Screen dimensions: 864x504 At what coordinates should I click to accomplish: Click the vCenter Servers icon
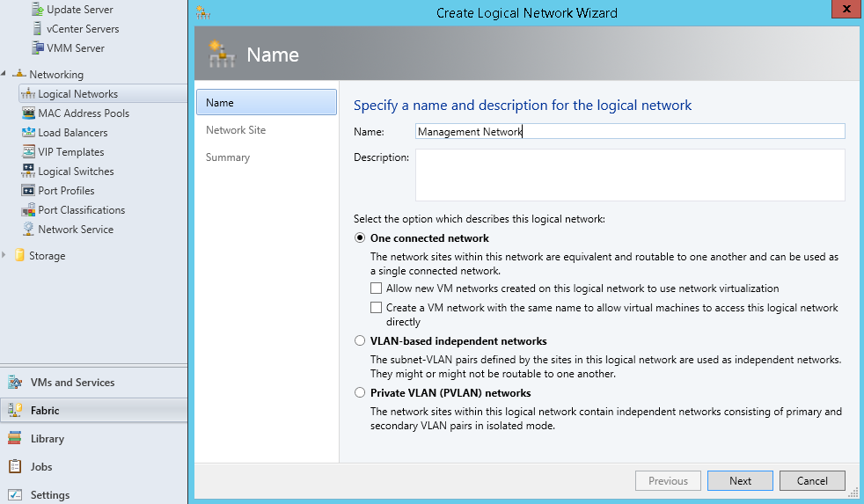click(x=38, y=28)
